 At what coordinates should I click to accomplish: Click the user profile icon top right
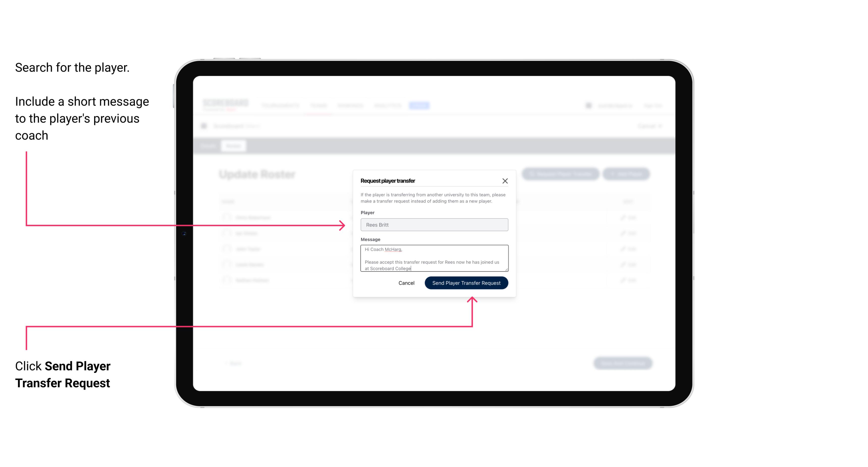coord(588,105)
